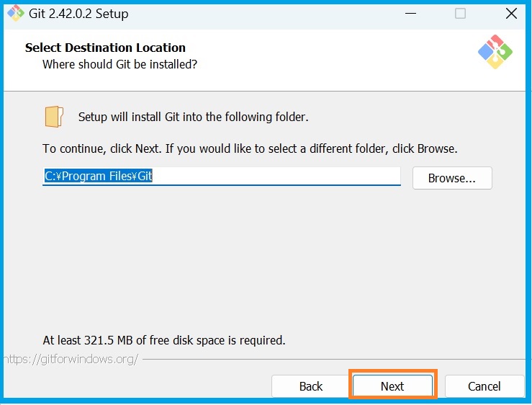This screenshot has width=532, height=405.
Task: Click the "Git 2.42.0.2 Setup" window title
Action: 79,14
